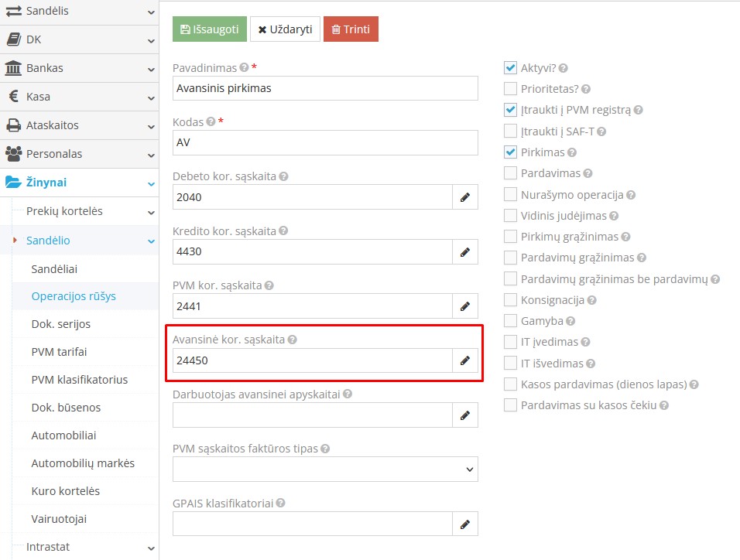Screen dimensions: 740x560
Task: Select Dok. serijos in sidebar
Action: click(61, 324)
